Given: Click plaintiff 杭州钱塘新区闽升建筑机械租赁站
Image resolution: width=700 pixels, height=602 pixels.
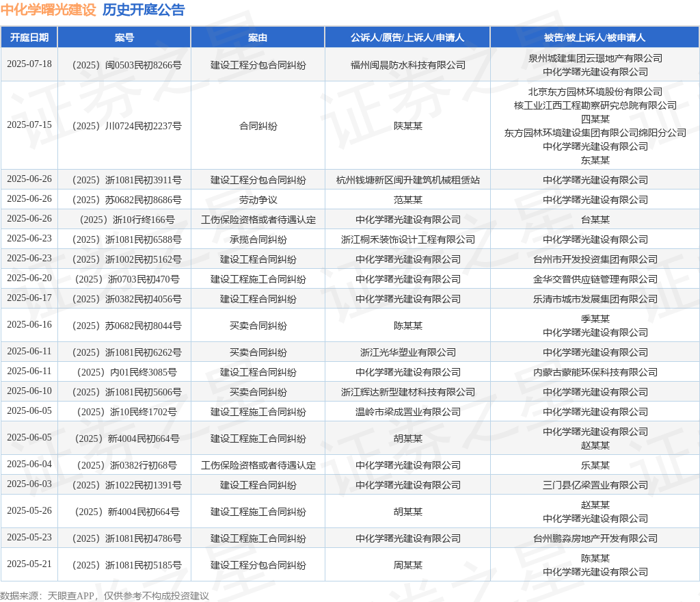Looking at the screenshot, I should click(x=407, y=180).
